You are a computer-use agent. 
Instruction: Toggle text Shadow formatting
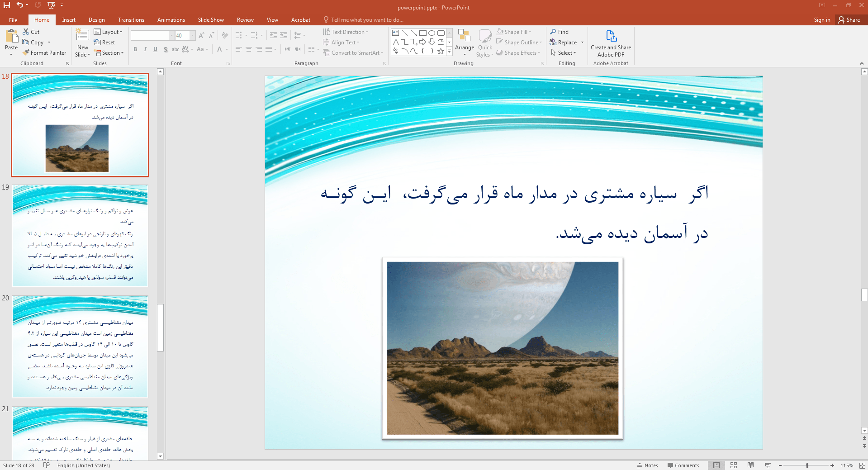(166, 49)
